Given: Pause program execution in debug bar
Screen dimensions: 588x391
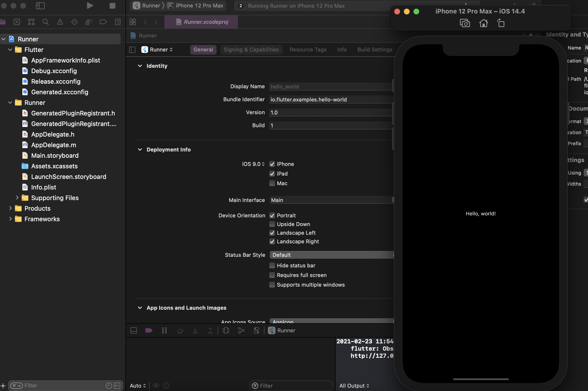Looking at the screenshot, I should 164,330.
